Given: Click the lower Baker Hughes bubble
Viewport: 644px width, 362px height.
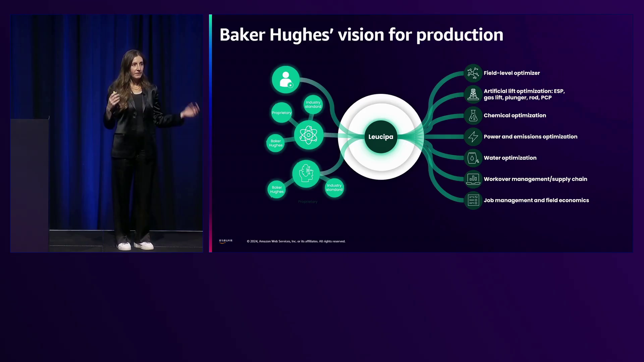Looking at the screenshot, I should pyautogui.click(x=277, y=190).
